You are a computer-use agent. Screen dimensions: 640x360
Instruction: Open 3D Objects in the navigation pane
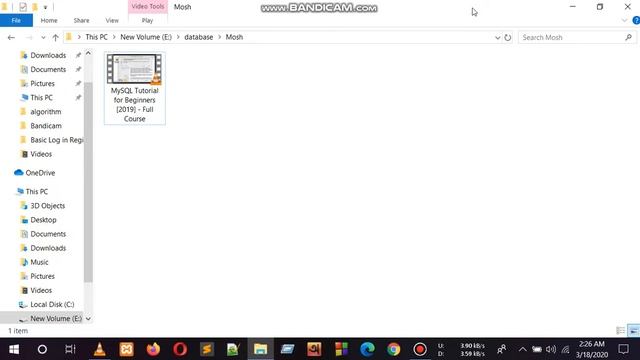[x=47, y=206]
